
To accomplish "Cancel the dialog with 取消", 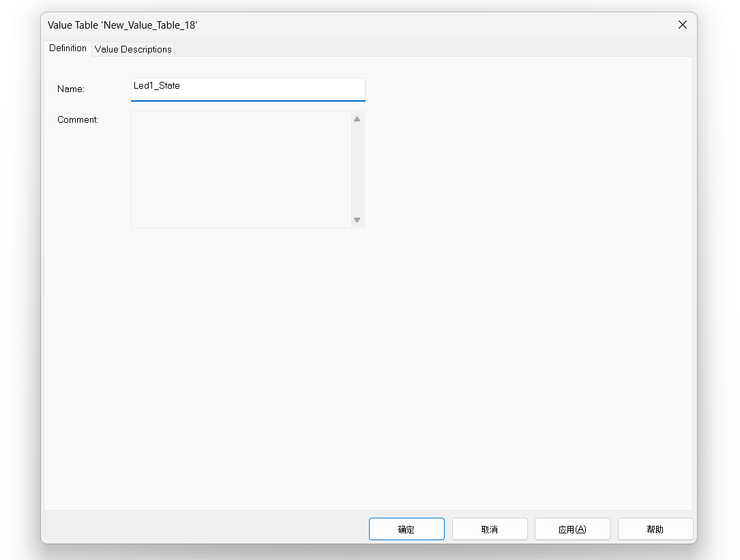I will tap(490, 529).
